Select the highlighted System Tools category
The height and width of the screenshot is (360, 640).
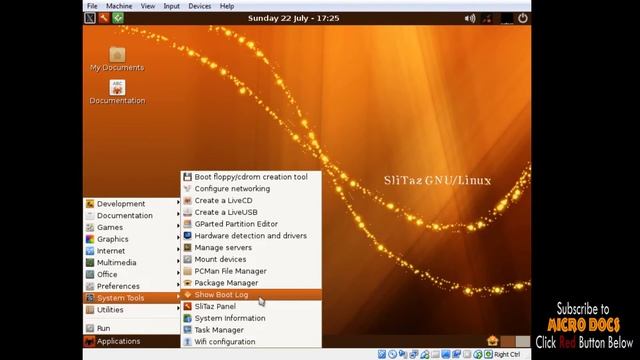(131, 298)
